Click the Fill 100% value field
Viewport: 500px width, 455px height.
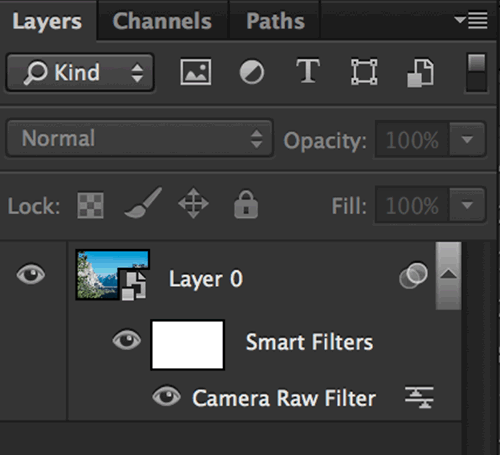[x=412, y=205]
